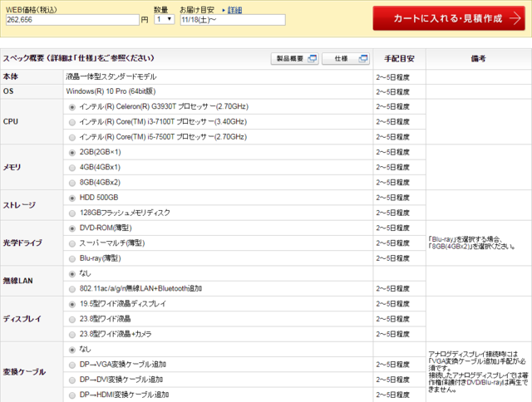Select 23.8型ワイド液晶+カメラ display option
The image size is (532, 402).
(x=72, y=335)
